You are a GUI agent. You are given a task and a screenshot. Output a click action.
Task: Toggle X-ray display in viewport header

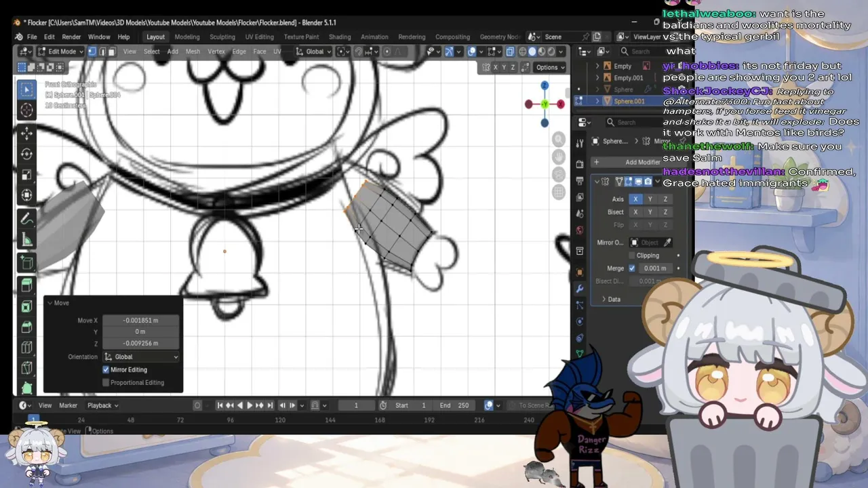tap(510, 52)
